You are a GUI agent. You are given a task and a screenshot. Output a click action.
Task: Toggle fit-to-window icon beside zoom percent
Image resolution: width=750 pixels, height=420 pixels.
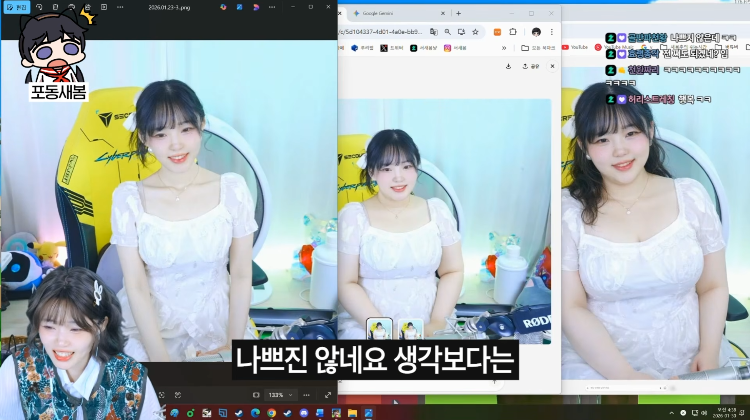(x=256, y=395)
